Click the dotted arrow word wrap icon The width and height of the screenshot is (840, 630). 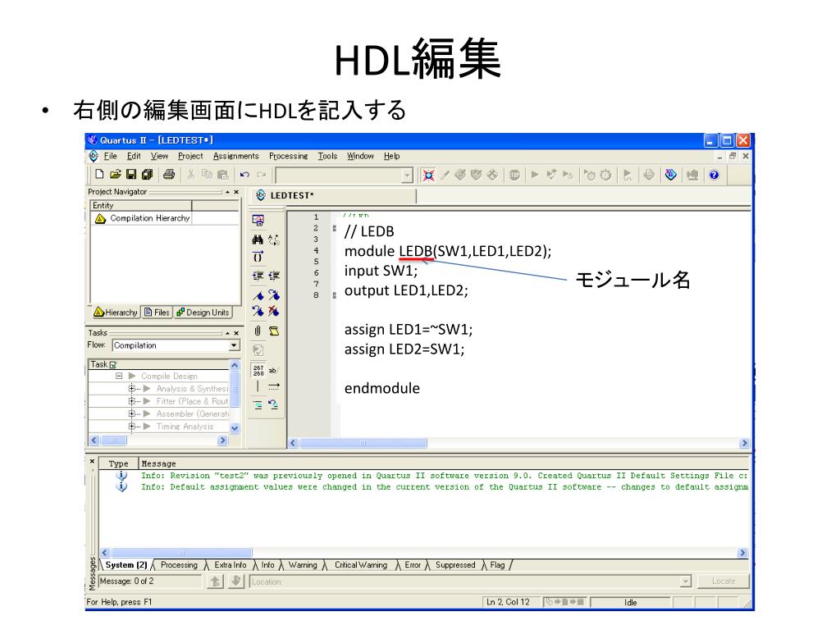(274, 386)
